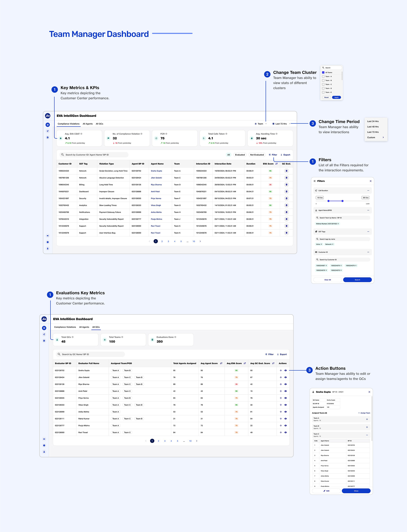The image size is (407, 532).
Task: Sort the violations table by EVA Score
Action: tap(276, 164)
